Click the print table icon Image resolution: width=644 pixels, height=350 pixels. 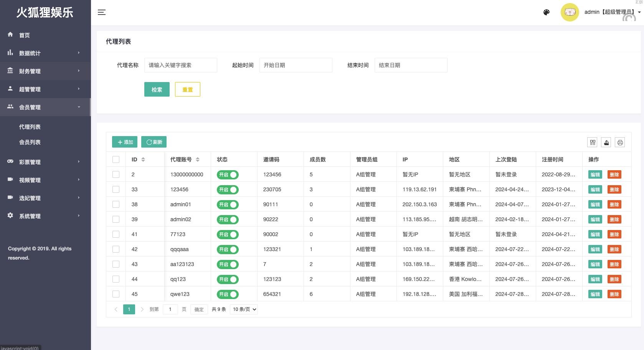point(620,143)
